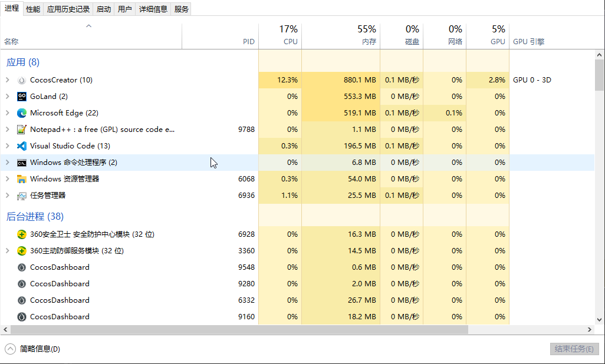
Task: Click the Windows 命令处理程序 icon
Action: coord(22,163)
